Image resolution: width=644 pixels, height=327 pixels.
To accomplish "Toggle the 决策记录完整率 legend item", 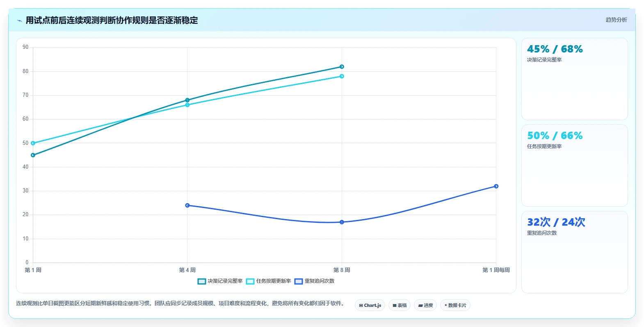I will tap(220, 281).
